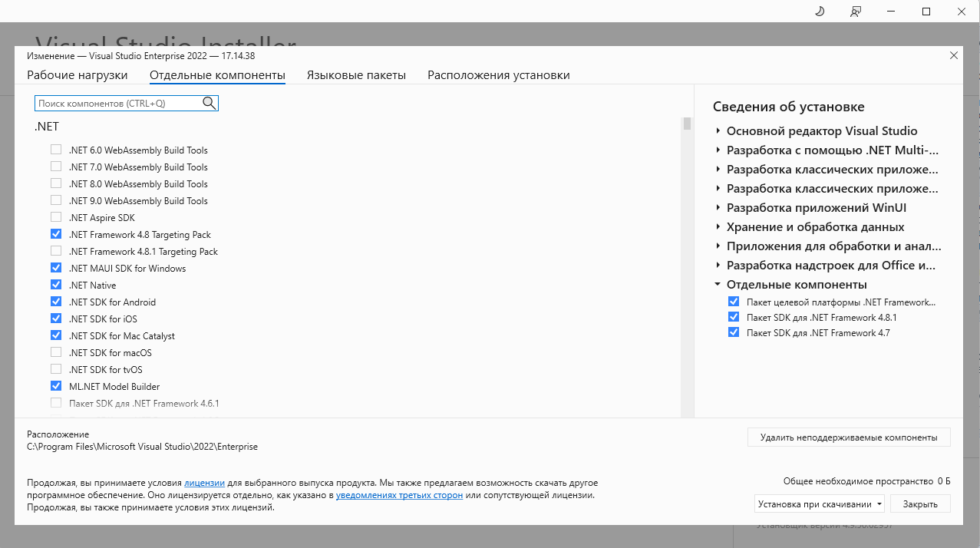Expand Разработка приложений WinUI
The image size is (980, 548).
pos(718,208)
